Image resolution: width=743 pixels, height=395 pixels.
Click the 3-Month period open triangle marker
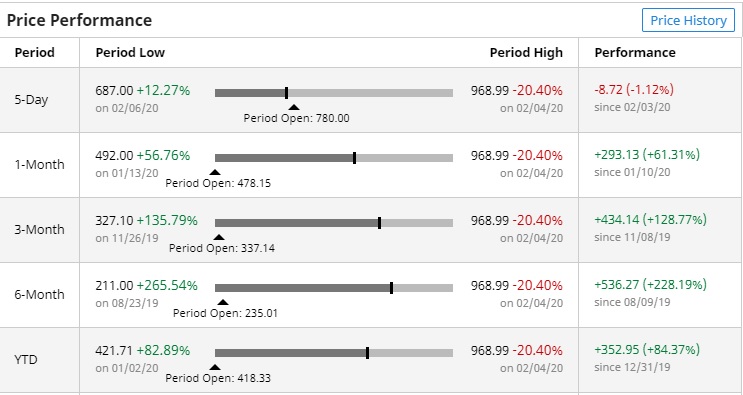tap(218, 237)
